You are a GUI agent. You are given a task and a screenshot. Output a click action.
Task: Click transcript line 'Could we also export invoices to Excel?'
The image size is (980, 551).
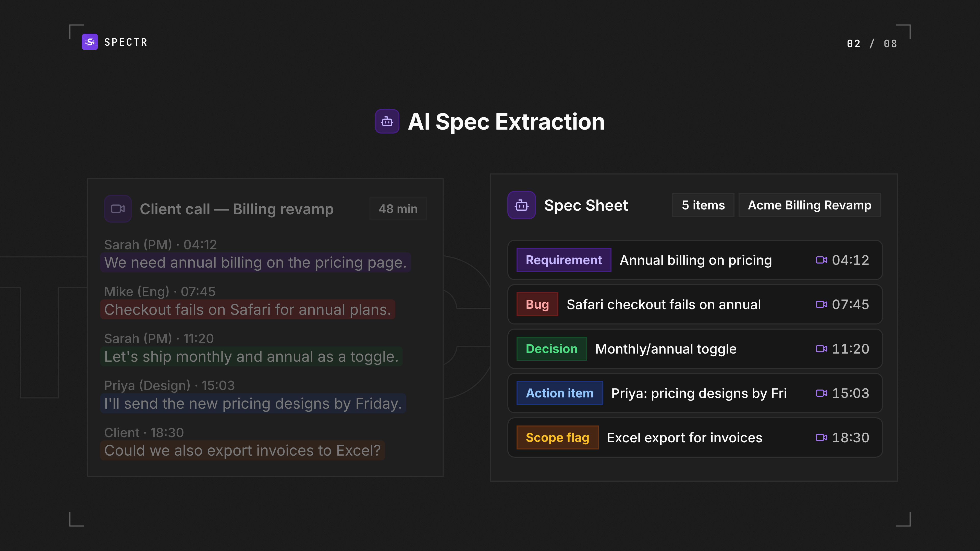[x=242, y=450]
